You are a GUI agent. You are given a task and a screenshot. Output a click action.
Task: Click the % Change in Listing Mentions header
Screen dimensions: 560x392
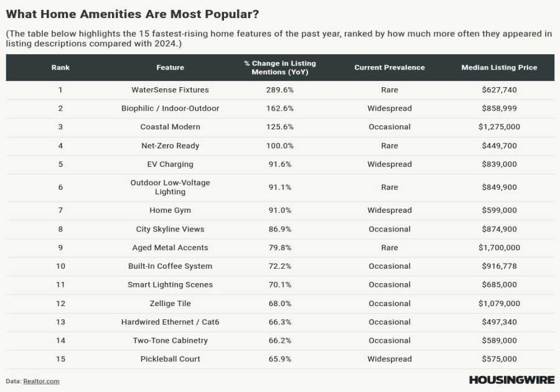pyautogui.click(x=280, y=67)
